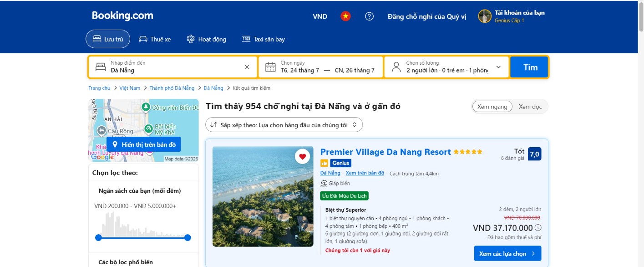Open the "Đà Nẵng" breadcrumb link
The height and width of the screenshot is (267, 644).
(213, 88)
